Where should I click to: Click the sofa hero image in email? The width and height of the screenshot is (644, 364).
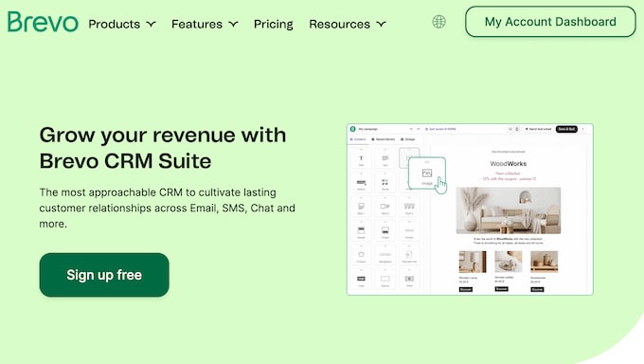(x=509, y=210)
